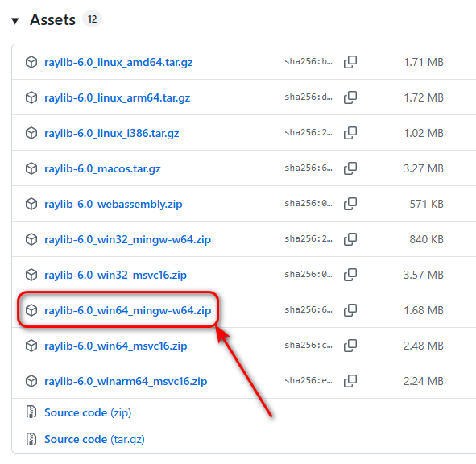The width and height of the screenshot is (476, 464).
Task: Copy sha256 for raylib-6.0_win32_mingw-w64.zip
Action: click(350, 239)
